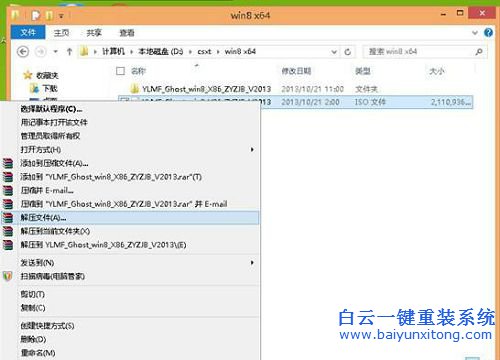The width and height of the screenshot is (500, 360).
Task: Choose 压缩并 E-mail... menu item
Action: coord(130,190)
